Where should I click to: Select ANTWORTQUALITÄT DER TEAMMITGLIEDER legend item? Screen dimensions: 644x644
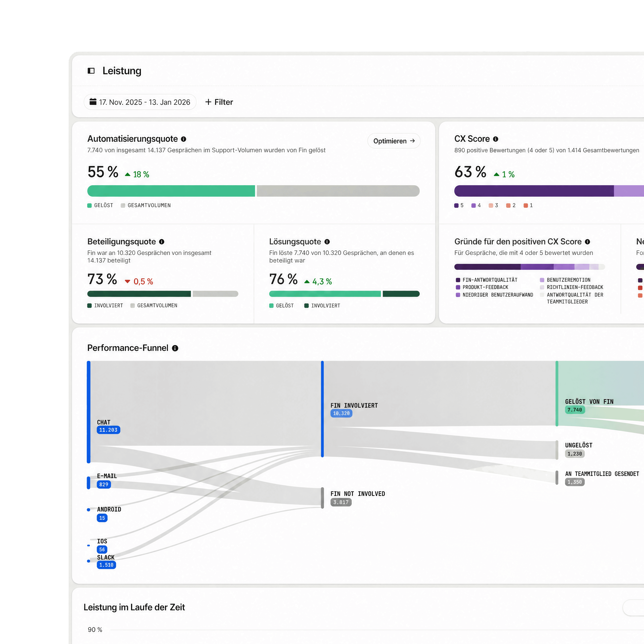click(571, 298)
